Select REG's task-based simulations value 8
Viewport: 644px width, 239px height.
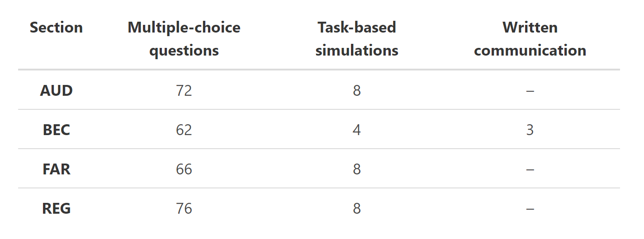(x=357, y=209)
